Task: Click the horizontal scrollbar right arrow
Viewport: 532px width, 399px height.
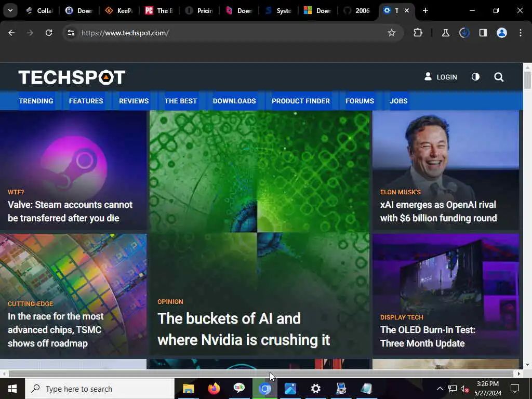Action: coord(519,374)
